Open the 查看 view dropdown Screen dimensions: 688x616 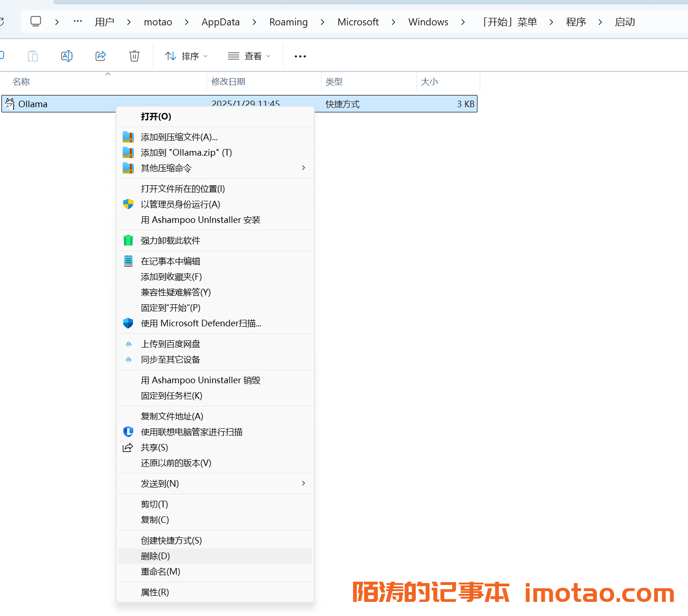coord(249,56)
